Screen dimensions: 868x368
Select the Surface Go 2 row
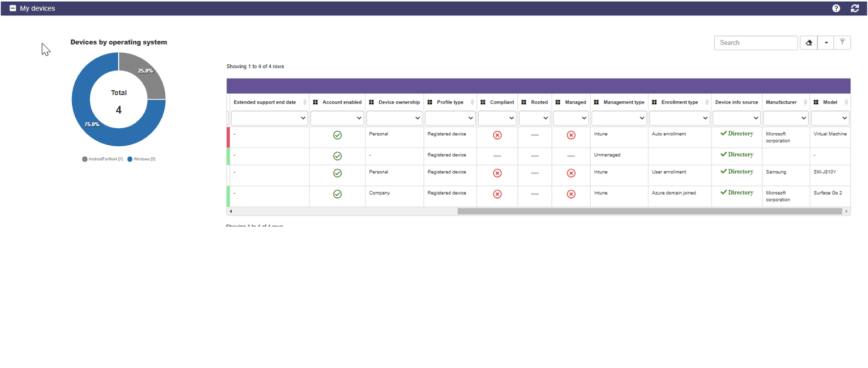(x=538, y=196)
